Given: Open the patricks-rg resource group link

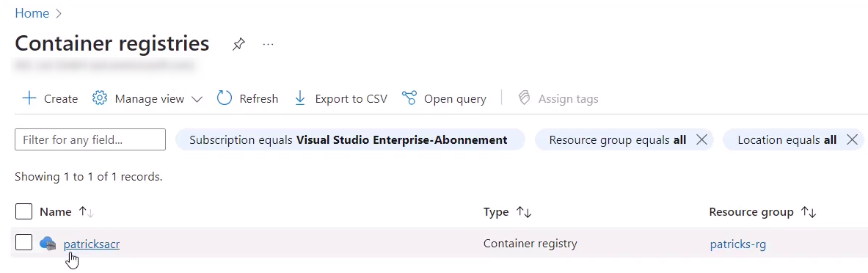Looking at the screenshot, I should click(x=738, y=244).
